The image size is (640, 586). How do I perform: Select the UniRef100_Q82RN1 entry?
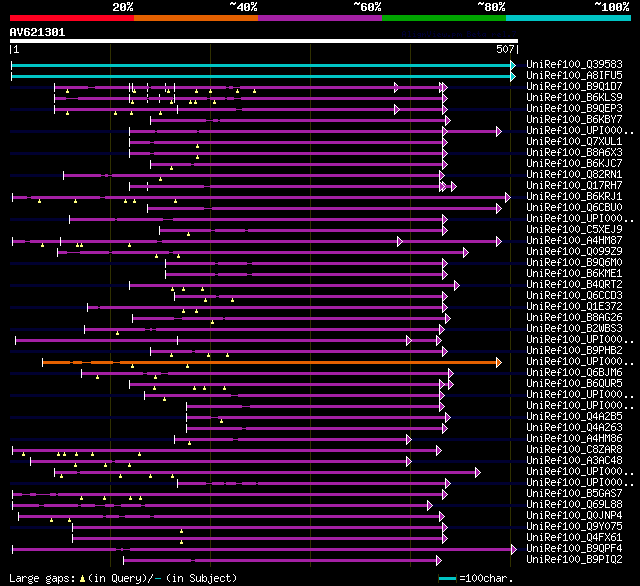[574, 175]
